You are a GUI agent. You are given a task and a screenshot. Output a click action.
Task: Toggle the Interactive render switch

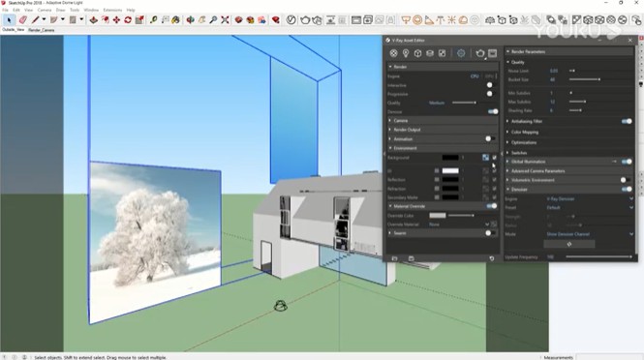491,85
